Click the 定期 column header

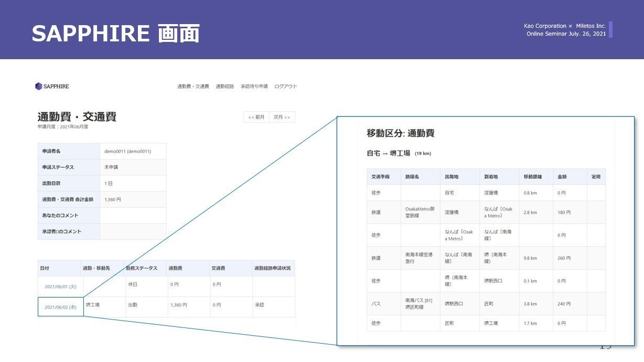[596, 177]
